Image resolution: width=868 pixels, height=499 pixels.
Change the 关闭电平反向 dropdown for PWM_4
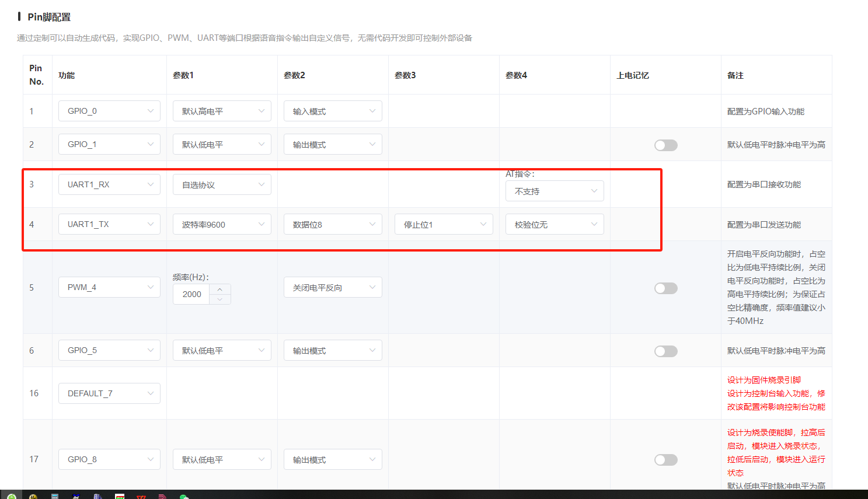(x=333, y=288)
